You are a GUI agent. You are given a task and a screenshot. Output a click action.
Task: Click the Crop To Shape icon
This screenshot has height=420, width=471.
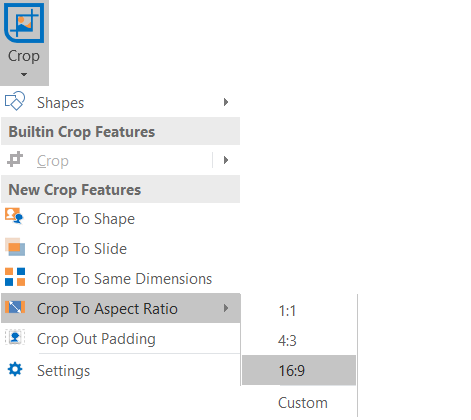14,216
